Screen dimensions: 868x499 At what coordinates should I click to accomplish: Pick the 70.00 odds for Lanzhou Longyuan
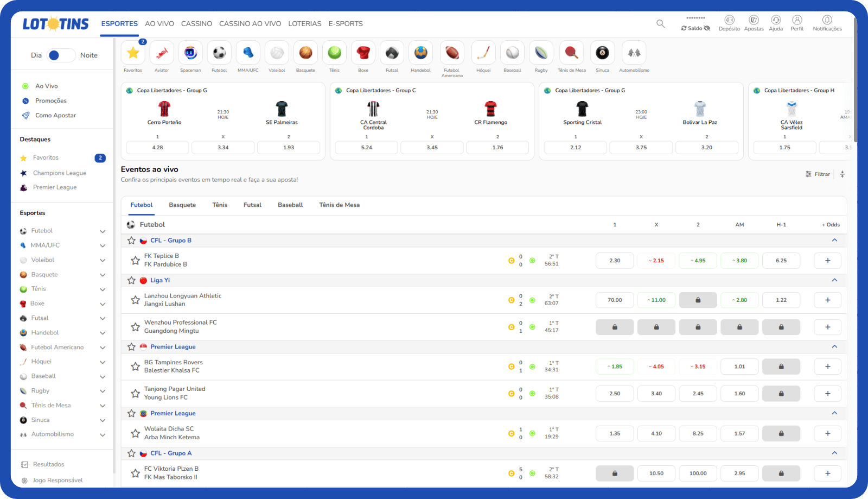tap(615, 300)
